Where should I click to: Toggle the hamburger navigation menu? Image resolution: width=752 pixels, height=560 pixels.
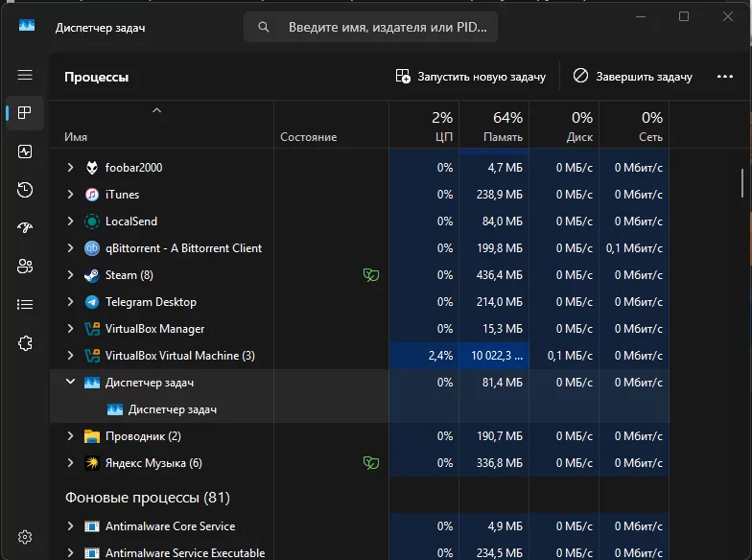click(x=25, y=75)
